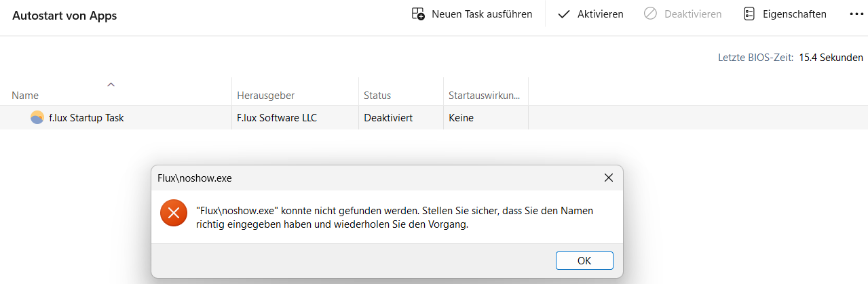Screen dimensions: 868x284
Task: Click the Autostart von Apps heading
Action: pos(64,16)
